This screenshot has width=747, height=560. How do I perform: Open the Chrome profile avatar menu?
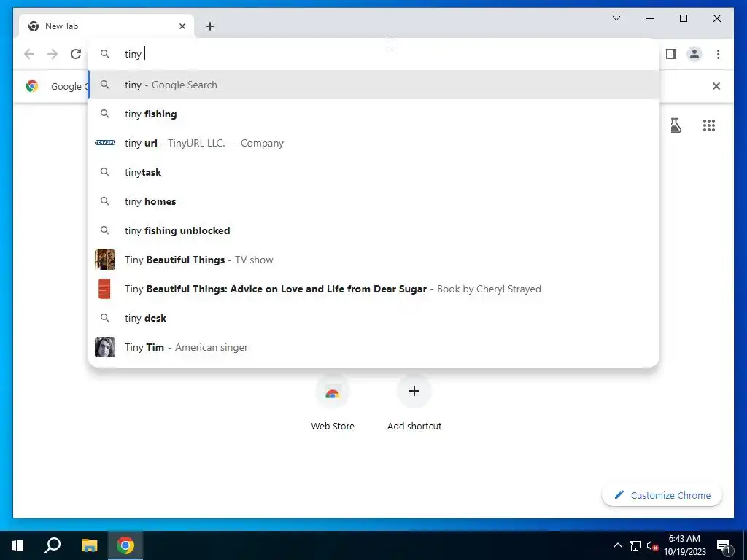pos(694,54)
